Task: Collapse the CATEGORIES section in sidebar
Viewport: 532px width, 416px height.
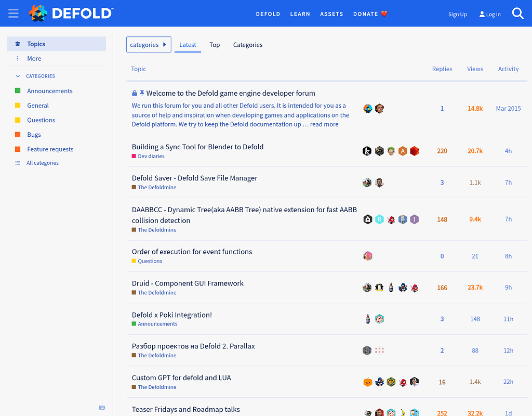Action: (18, 76)
